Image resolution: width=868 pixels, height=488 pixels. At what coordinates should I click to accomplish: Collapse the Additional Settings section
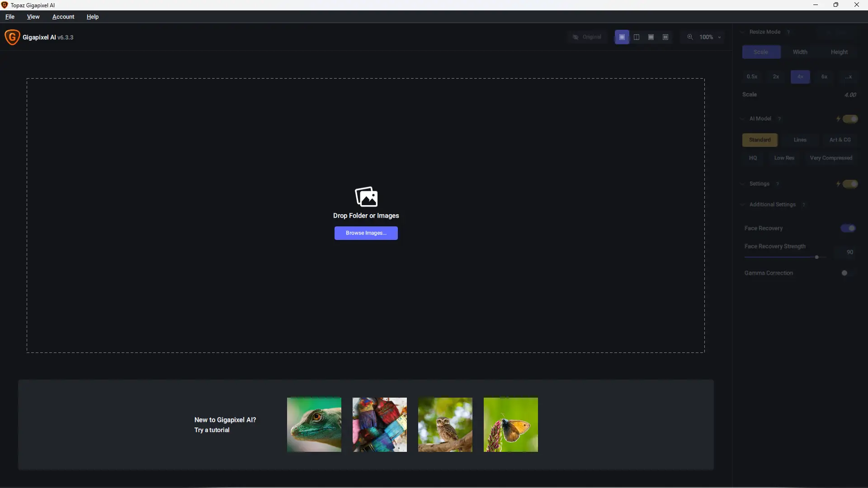(742, 205)
